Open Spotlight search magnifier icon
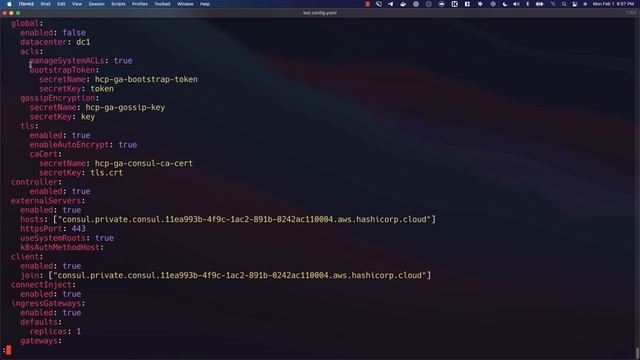640x360 pixels. tap(564, 4)
